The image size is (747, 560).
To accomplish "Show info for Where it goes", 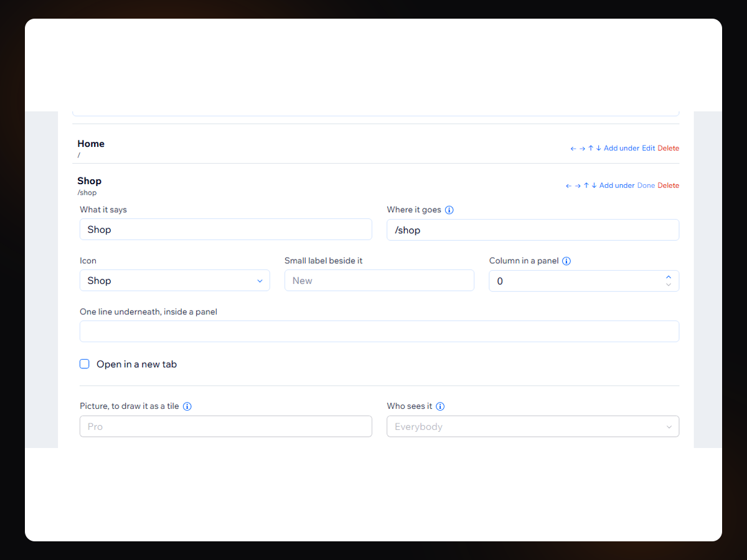I will coord(449,210).
